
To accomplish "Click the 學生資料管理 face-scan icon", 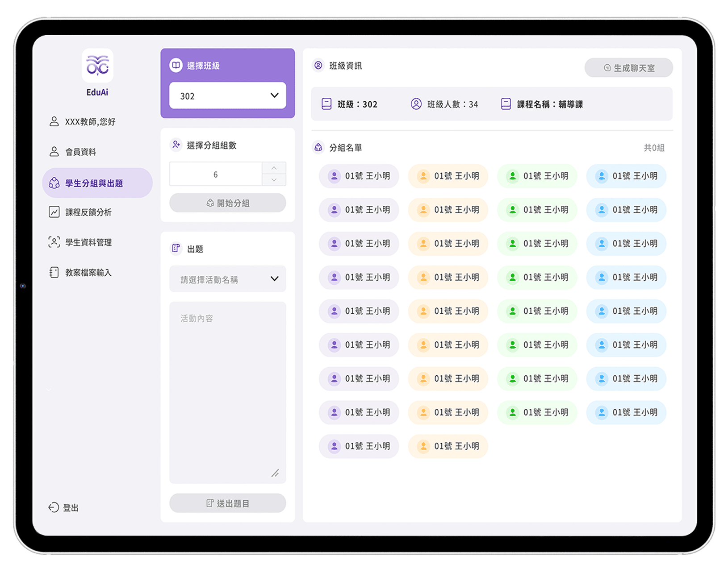I will (54, 242).
